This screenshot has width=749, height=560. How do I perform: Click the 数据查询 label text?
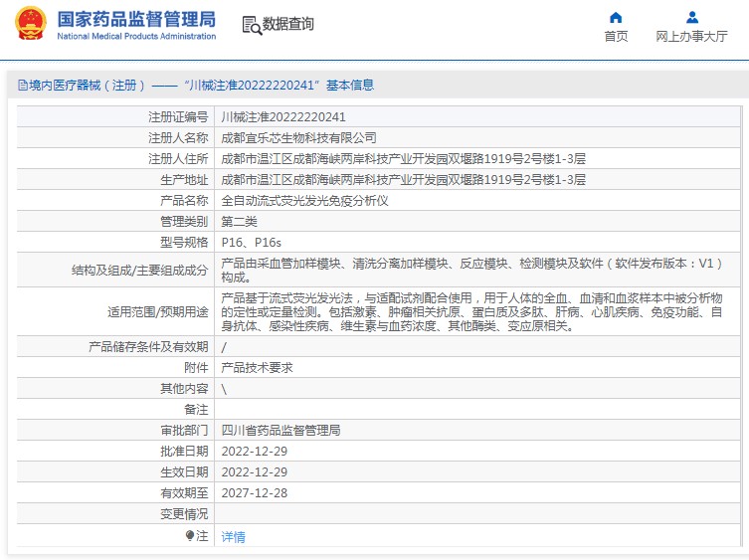(288, 24)
